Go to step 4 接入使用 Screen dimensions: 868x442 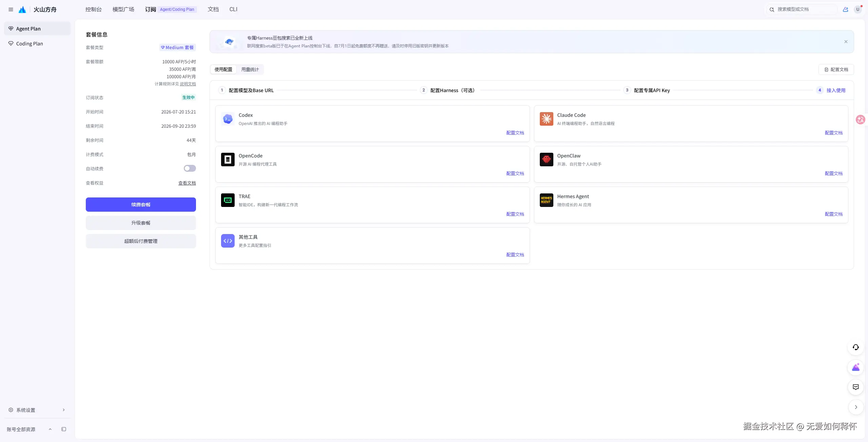point(831,90)
